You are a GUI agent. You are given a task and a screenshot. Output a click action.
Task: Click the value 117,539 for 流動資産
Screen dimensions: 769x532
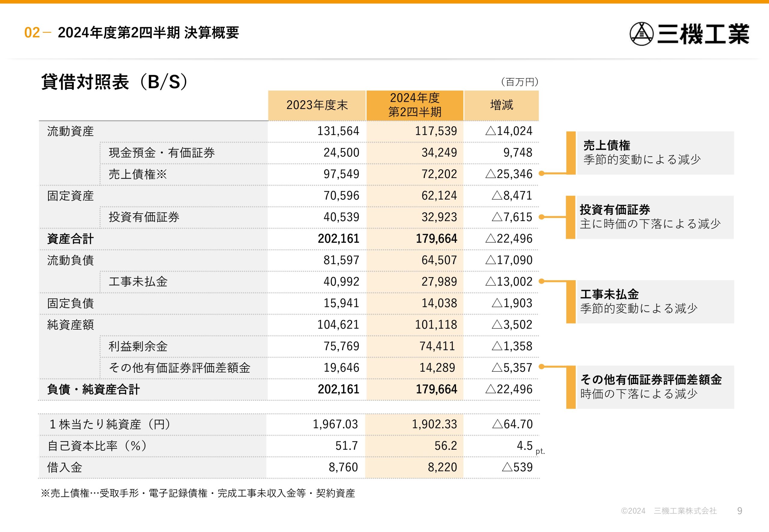pos(436,131)
